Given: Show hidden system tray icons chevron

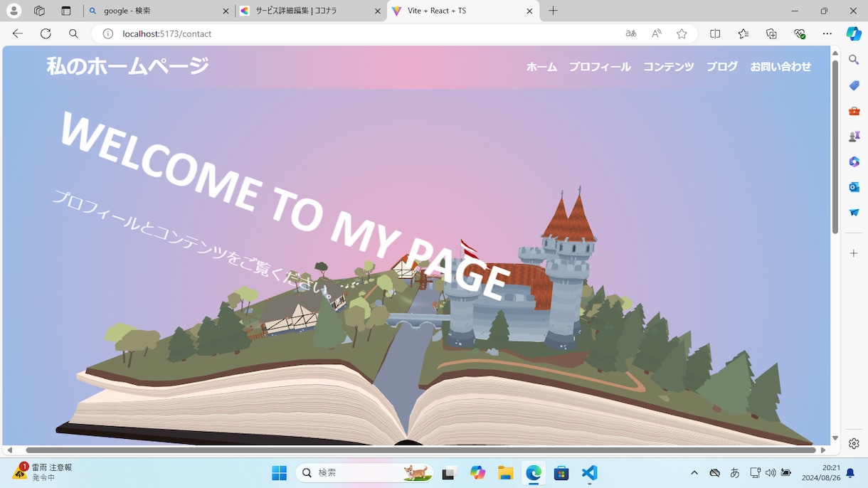Looking at the screenshot, I should 694,473.
